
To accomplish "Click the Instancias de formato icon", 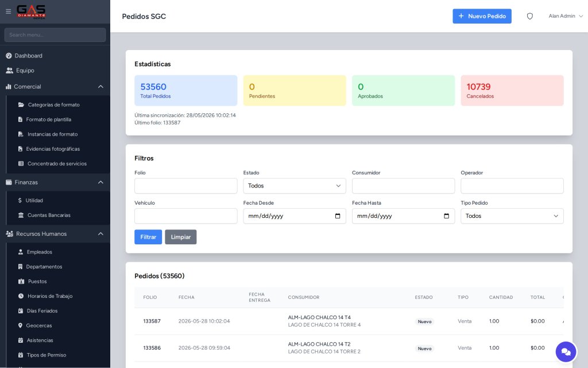I will click(21, 134).
